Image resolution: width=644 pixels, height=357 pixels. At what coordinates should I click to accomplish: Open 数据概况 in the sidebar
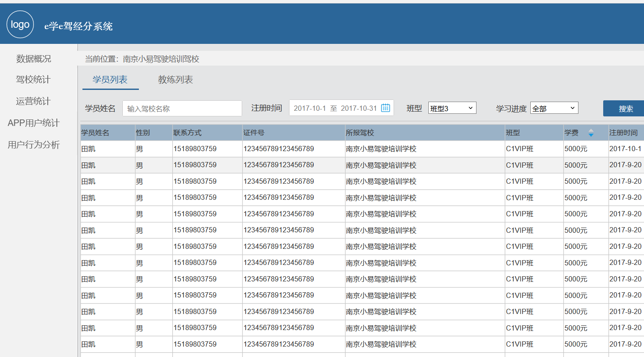click(33, 59)
